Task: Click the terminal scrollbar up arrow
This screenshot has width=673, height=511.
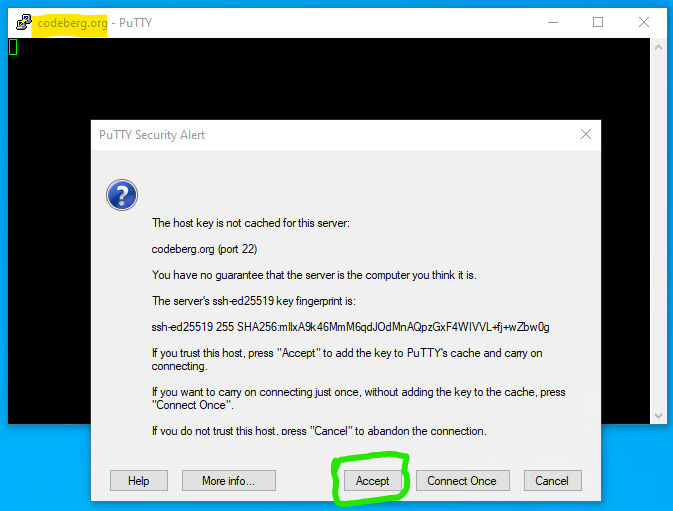Action: (x=658, y=47)
